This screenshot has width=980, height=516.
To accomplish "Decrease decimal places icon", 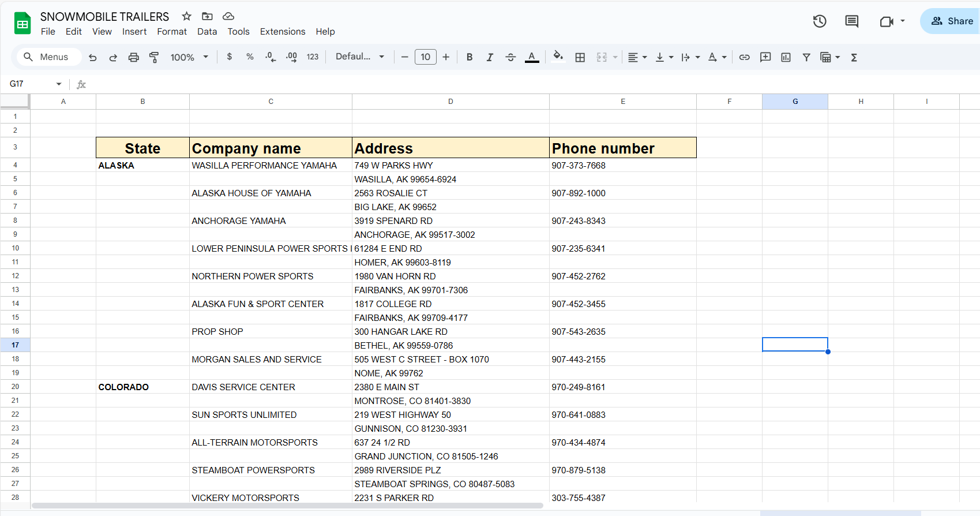I will (x=271, y=57).
